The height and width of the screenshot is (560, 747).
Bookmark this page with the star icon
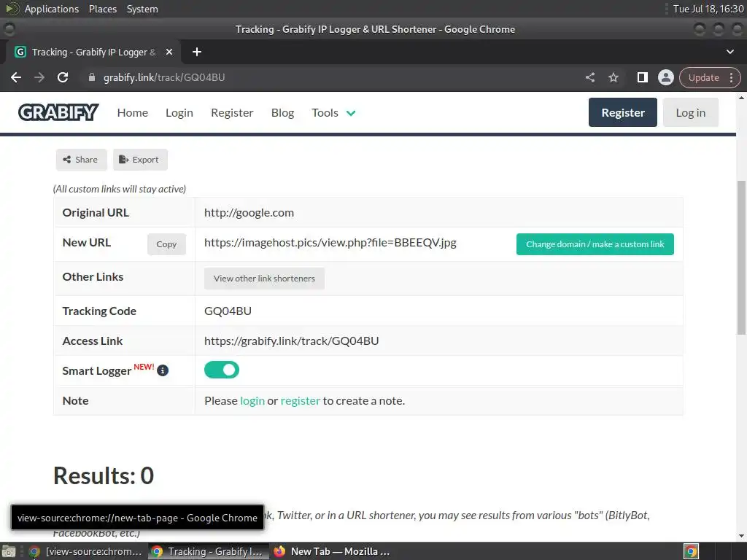614,77
